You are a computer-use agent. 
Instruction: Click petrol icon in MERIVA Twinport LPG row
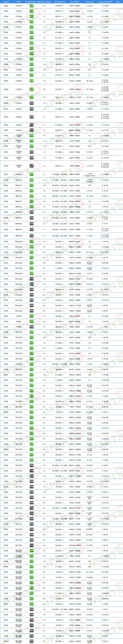point(31,174)
